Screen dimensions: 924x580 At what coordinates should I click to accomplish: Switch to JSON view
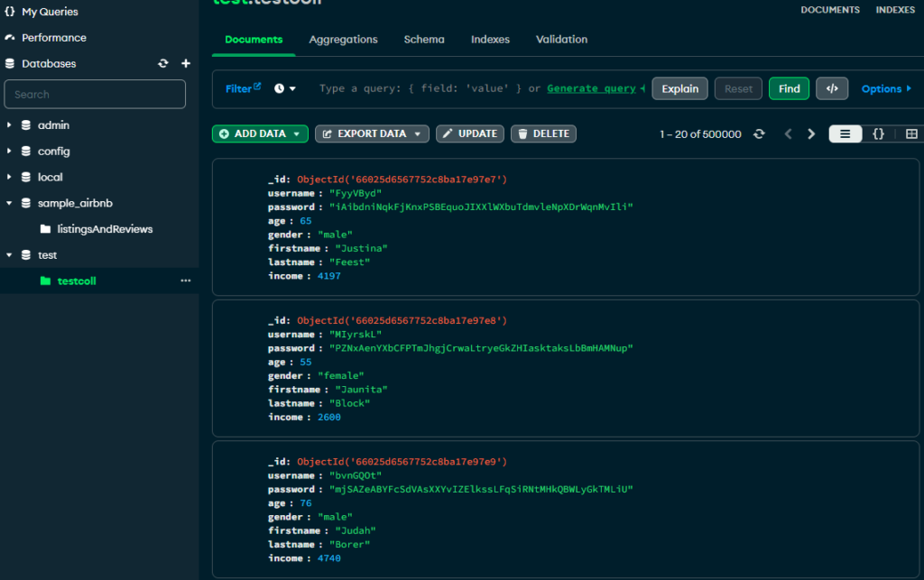tap(878, 133)
